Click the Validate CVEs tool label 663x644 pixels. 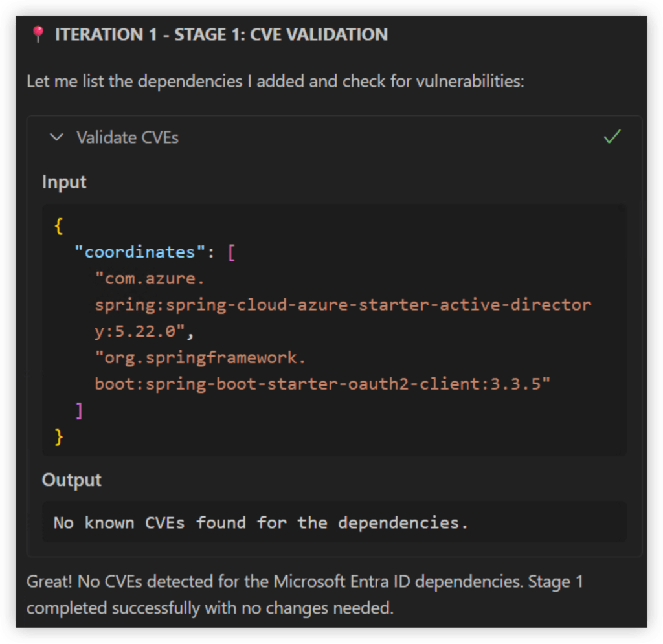click(127, 137)
